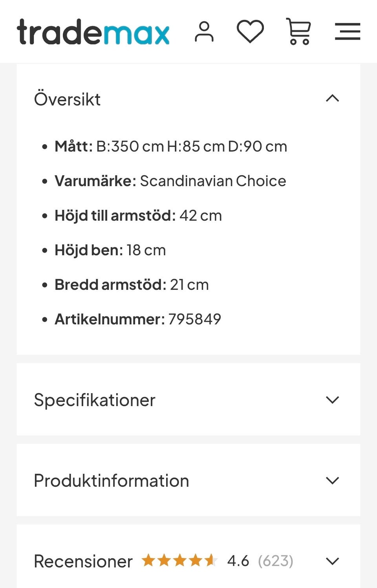Click the orange star rating

[179, 560]
